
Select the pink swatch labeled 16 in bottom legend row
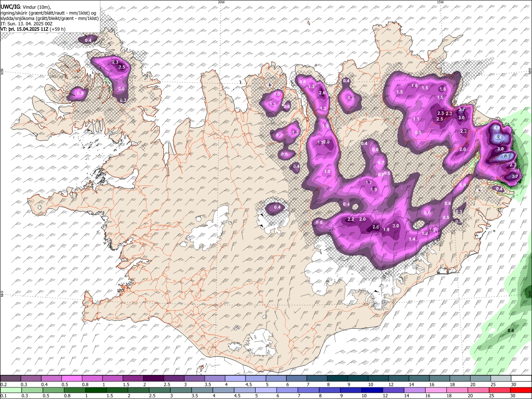point(436,389)
